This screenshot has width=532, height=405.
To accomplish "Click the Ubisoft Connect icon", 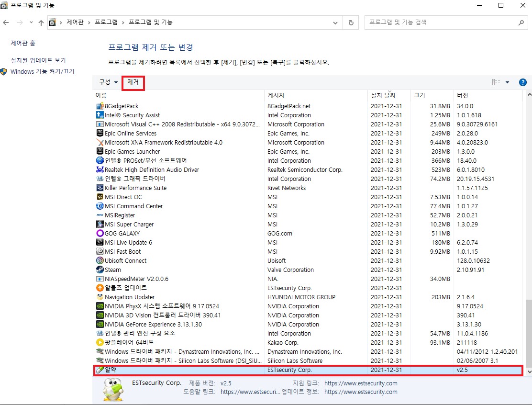I will coord(100,261).
